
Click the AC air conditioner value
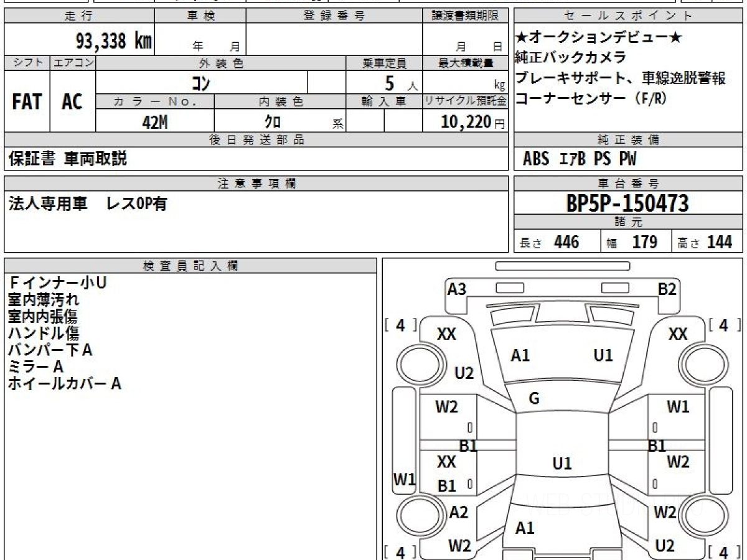pos(72,102)
